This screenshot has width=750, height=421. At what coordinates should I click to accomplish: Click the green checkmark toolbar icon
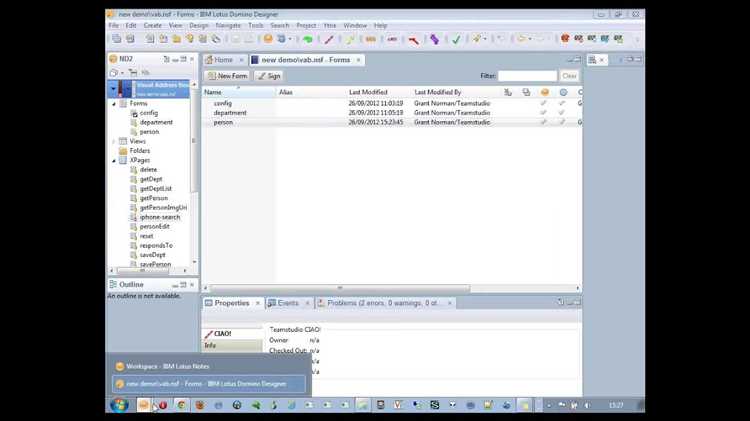click(x=456, y=39)
